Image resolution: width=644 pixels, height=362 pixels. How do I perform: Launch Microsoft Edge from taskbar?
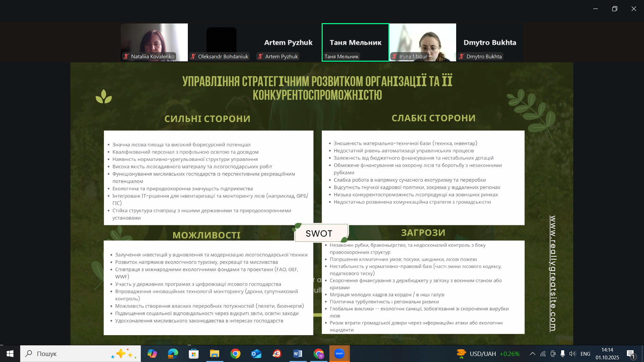(173, 354)
